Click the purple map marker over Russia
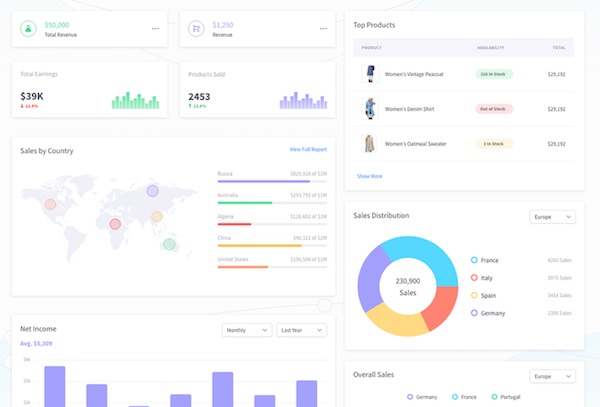The image size is (600, 407). coord(152,190)
